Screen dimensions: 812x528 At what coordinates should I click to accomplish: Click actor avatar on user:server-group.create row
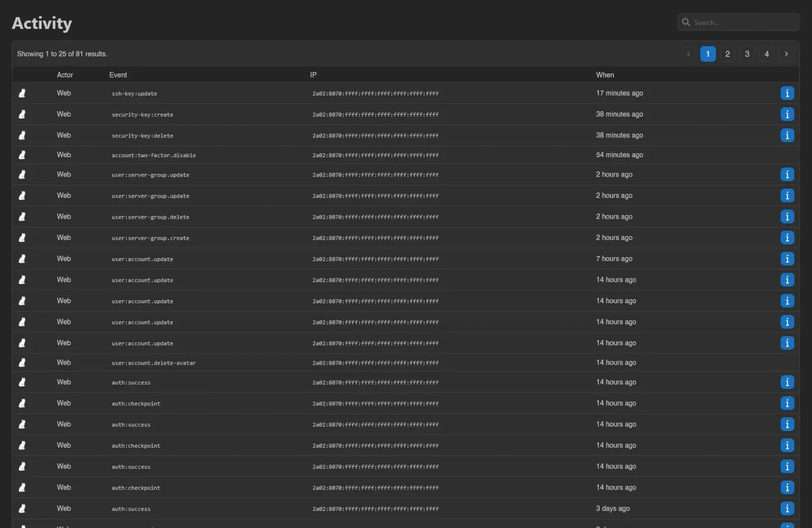[x=22, y=238]
